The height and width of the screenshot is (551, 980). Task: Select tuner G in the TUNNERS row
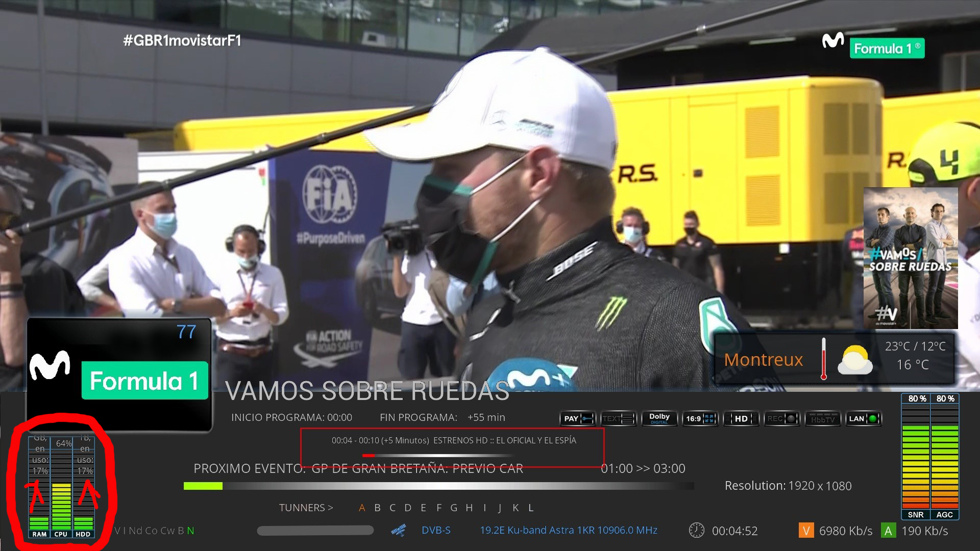[454, 508]
